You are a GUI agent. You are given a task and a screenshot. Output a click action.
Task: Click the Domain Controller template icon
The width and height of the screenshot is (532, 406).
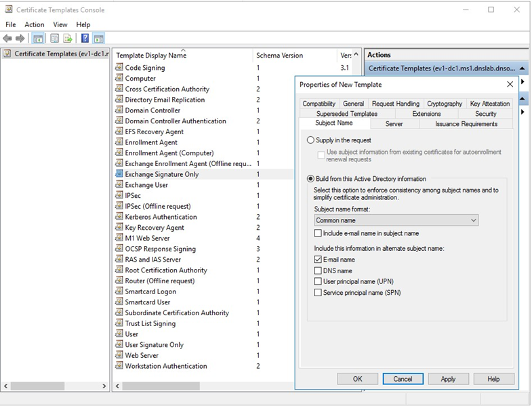coord(119,110)
